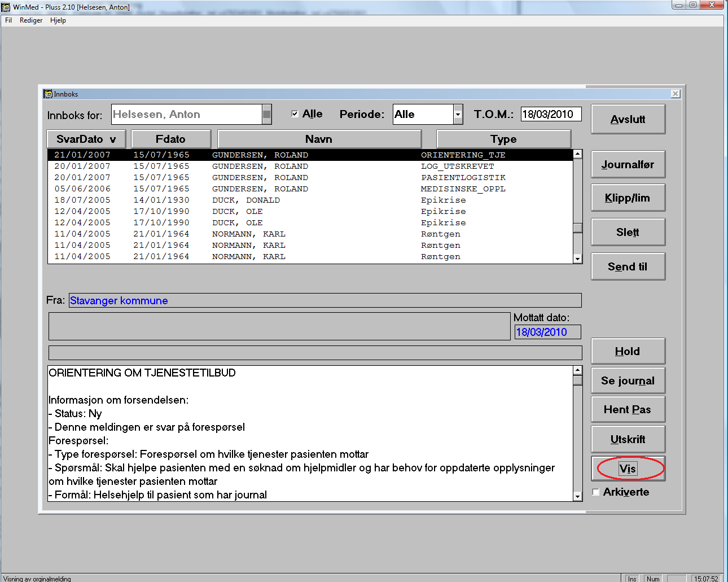Open the Innboks for dropdown
This screenshot has width=728, height=582.
[x=267, y=114]
